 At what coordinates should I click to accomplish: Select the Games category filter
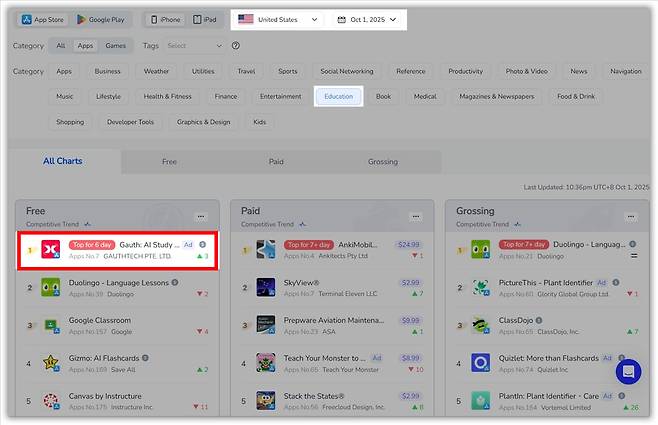[x=115, y=46]
